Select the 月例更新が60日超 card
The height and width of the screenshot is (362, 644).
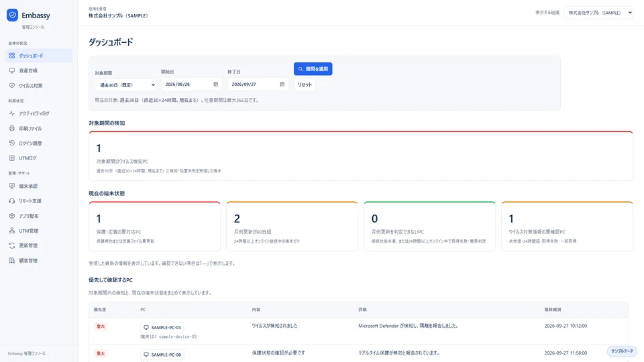pos(292,226)
